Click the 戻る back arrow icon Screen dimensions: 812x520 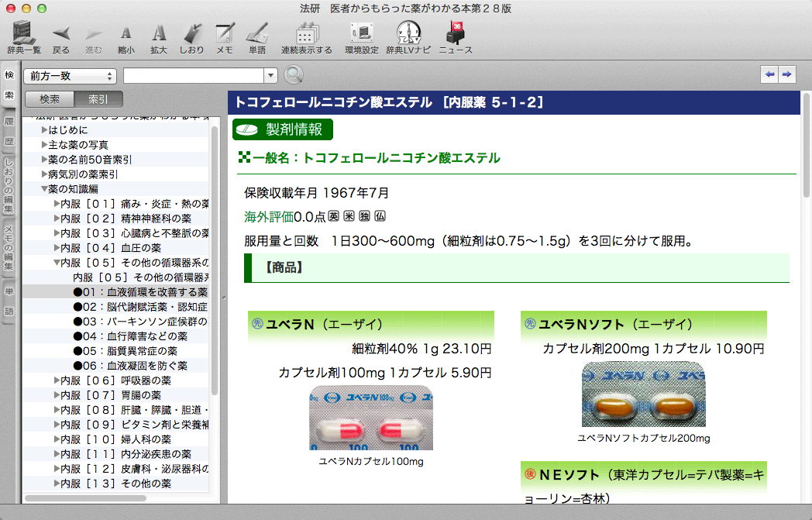pyautogui.click(x=61, y=33)
